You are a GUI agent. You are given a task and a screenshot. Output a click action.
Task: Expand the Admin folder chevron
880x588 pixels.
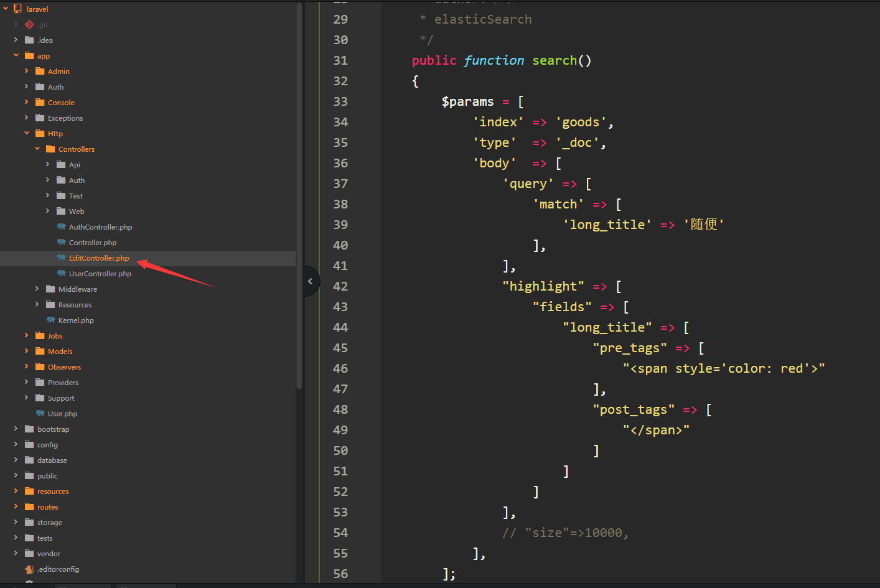point(27,71)
